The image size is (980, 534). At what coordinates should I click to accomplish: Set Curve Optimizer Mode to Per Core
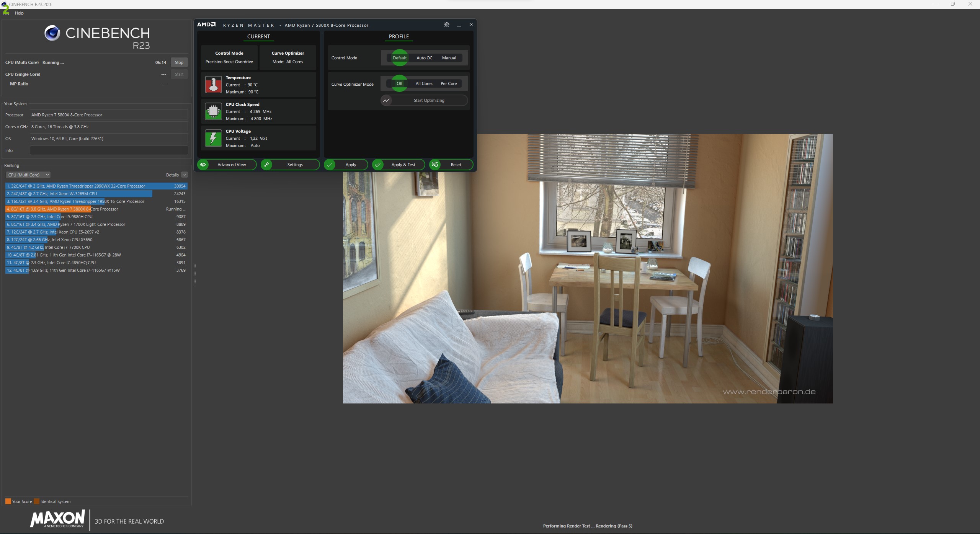(448, 83)
